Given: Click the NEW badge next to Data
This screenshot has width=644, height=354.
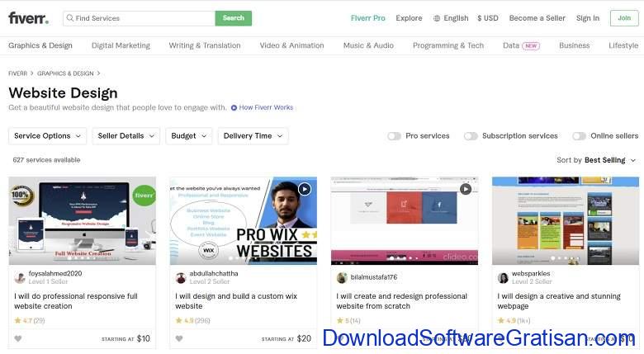Looking at the screenshot, I should (x=531, y=46).
